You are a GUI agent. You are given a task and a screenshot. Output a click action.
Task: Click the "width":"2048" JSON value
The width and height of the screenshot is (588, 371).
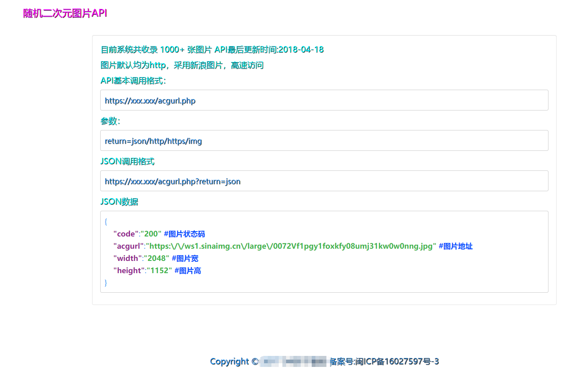pos(141,258)
